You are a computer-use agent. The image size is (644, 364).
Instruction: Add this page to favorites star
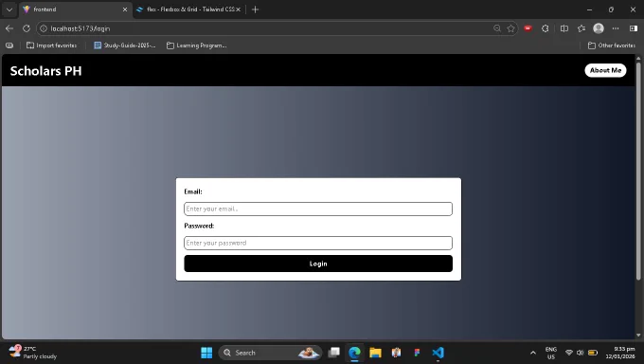coord(510,28)
